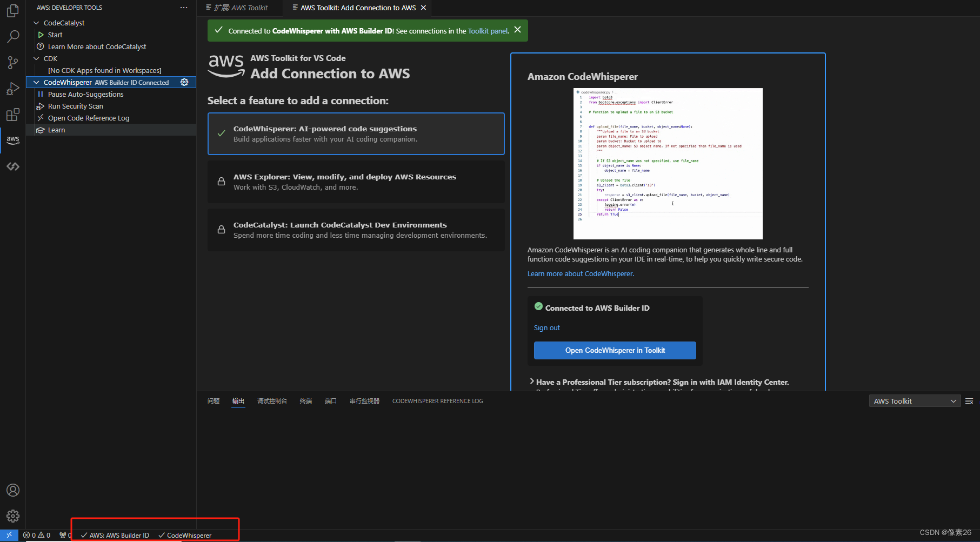
Task: Expand the Professional Tier subscription section
Action: [x=532, y=382]
